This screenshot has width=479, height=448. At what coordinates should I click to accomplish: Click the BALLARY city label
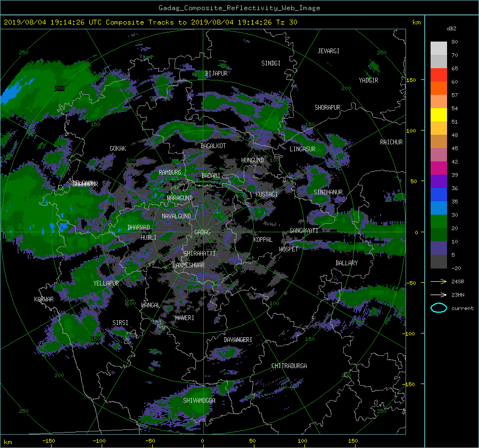click(x=346, y=263)
